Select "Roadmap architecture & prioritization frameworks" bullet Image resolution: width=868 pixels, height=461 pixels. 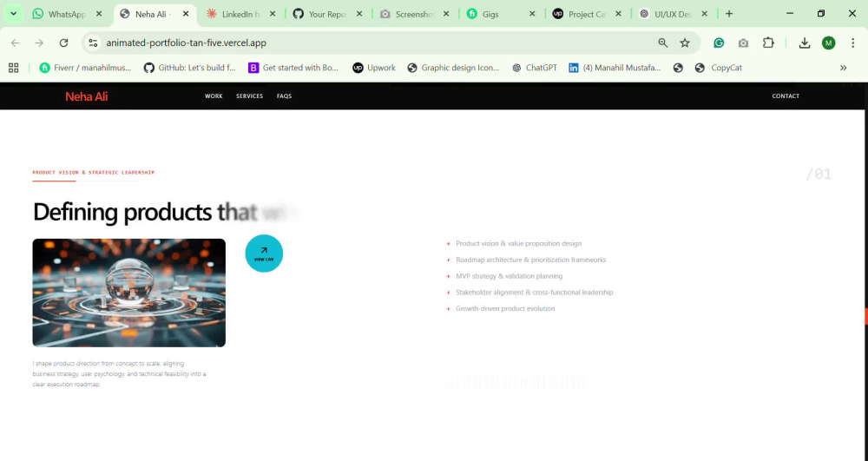(x=531, y=260)
